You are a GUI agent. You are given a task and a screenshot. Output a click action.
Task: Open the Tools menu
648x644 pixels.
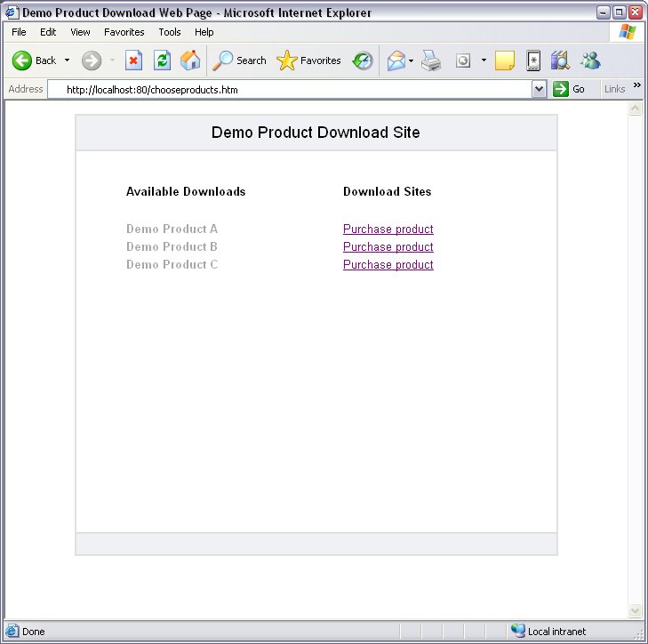169,32
